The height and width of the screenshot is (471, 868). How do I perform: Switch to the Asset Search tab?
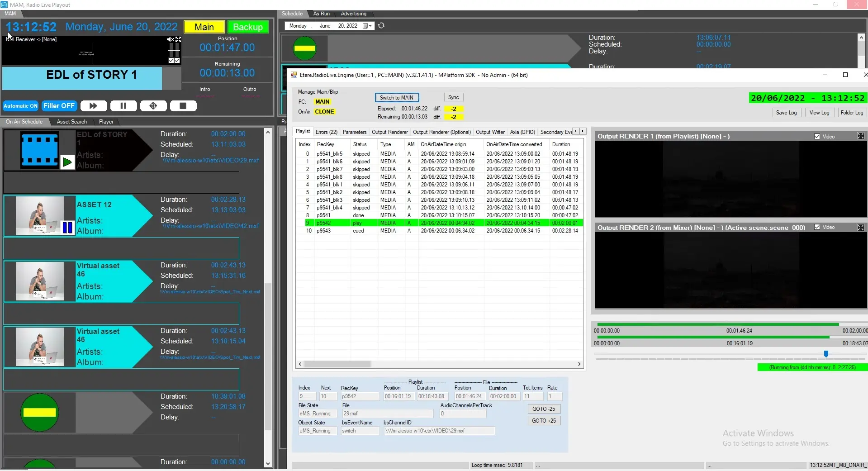click(71, 122)
